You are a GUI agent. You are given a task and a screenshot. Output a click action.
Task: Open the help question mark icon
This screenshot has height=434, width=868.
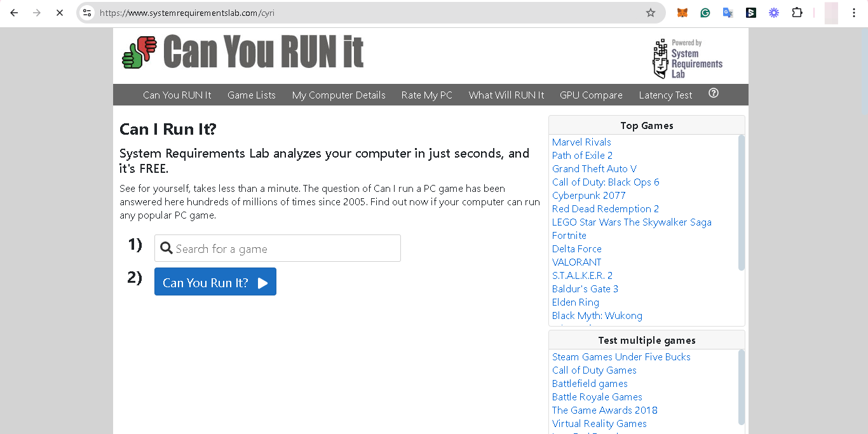(x=714, y=93)
